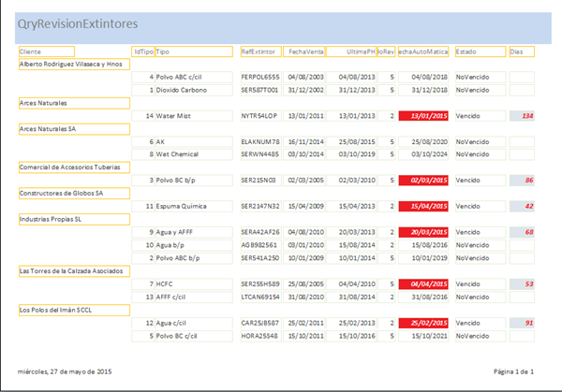Click the Industrias Propias SL client field
This screenshot has height=392, width=562.
[x=73, y=219]
